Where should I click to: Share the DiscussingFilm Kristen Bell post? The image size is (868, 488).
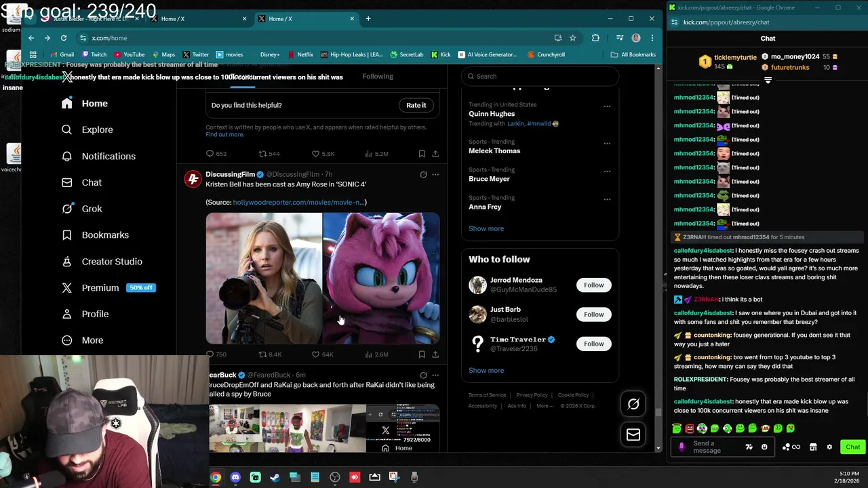(x=435, y=354)
